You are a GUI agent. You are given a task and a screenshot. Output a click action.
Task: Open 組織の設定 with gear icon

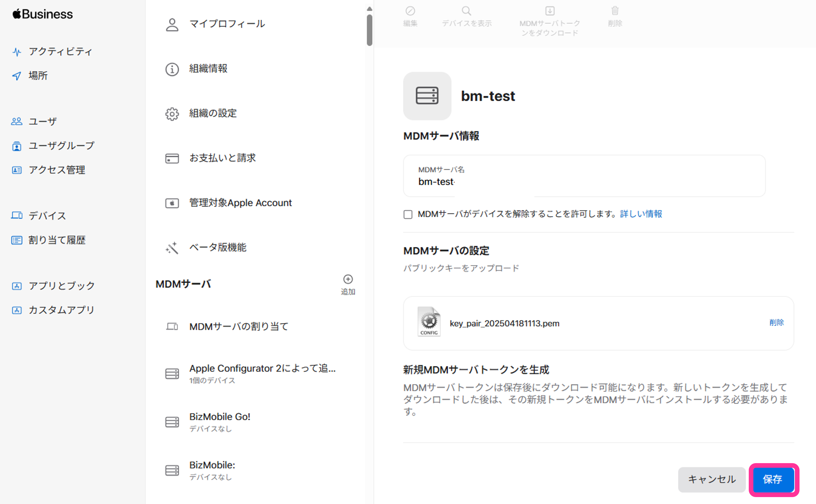point(213,113)
